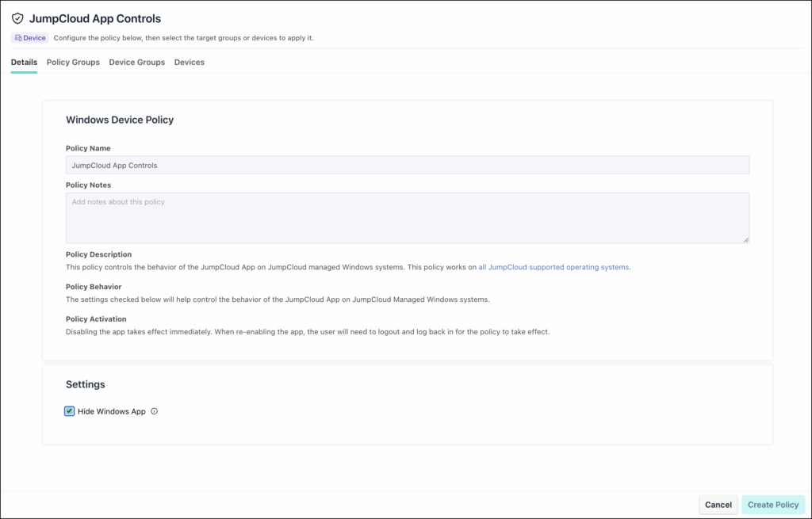
Task: Click into the Policy Name field
Action: click(x=408, y=165)
